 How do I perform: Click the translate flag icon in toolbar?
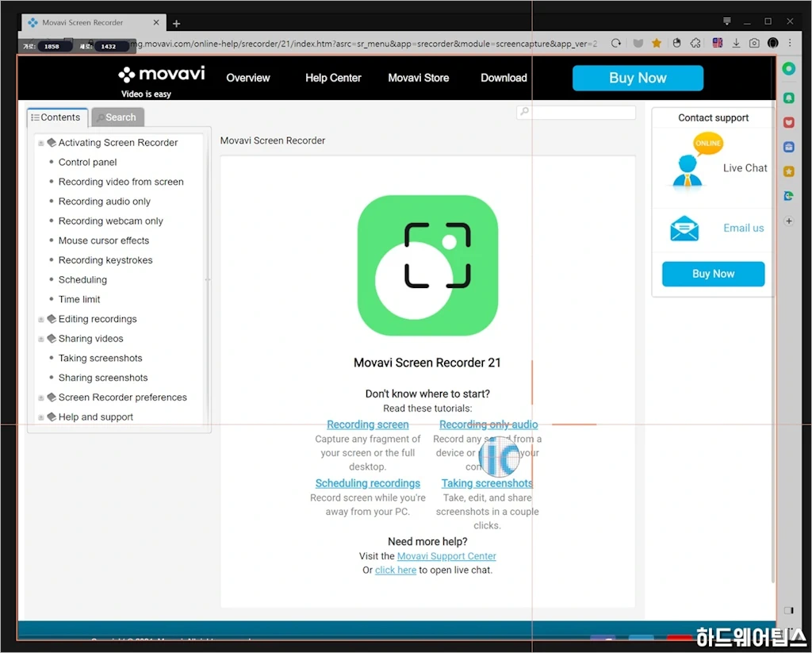[717, 43]
